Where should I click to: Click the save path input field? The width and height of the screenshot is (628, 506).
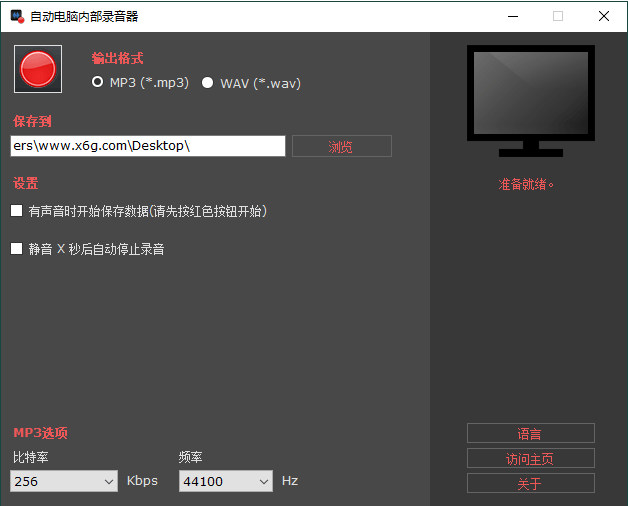point(148,146)
